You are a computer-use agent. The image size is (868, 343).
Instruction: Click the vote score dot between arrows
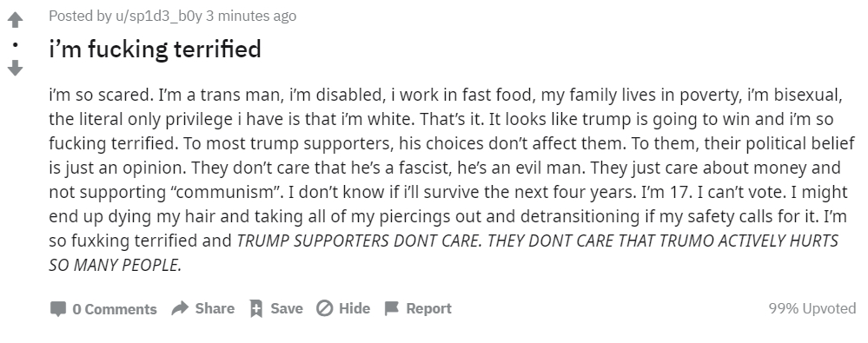[15, 44]
